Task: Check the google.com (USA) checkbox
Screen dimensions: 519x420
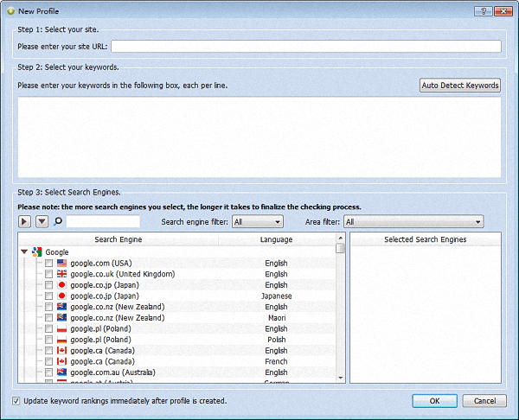Action: (49, 263)
